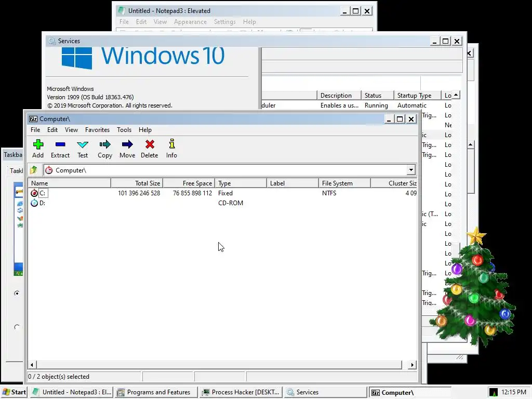The height and width of the screenshot is (399, 532).
Task: Switch to Services taskbar button
Action: click(x=325, y=392)
